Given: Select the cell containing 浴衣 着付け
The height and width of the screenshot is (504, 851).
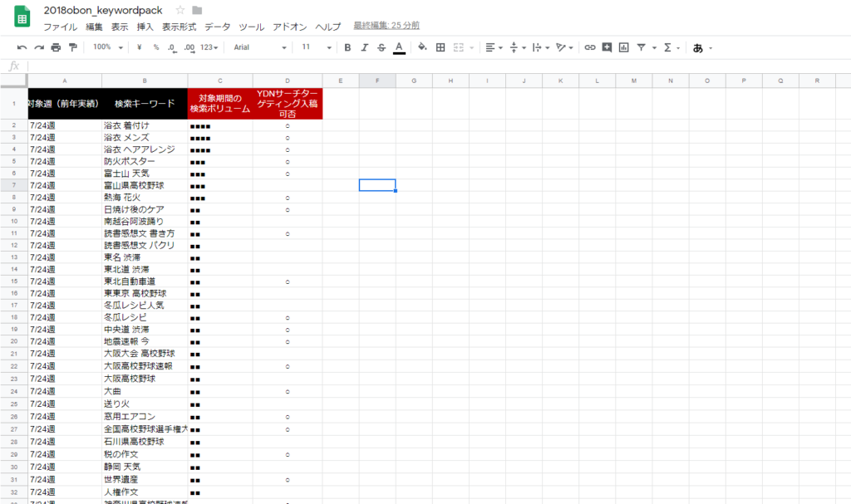Looking at the screenshot, I should [x=144, y=125].
